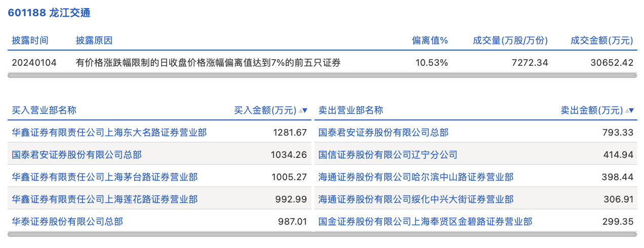Screen dimensions: 644x248
Task: Select 华鑫证券上海莲花路证券营业部 entry
Action: (x=105, y=199)
